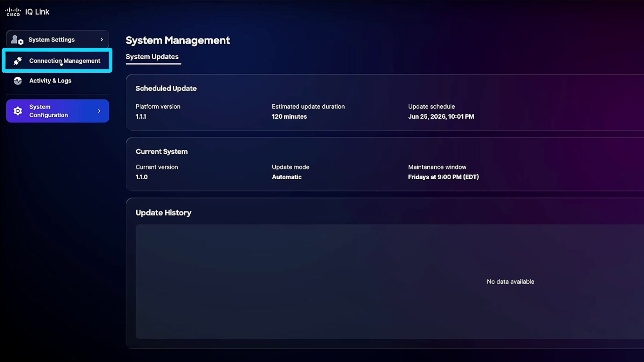Click the System Configuration gear icon
The image size is (644, 362).
point(18,111)
